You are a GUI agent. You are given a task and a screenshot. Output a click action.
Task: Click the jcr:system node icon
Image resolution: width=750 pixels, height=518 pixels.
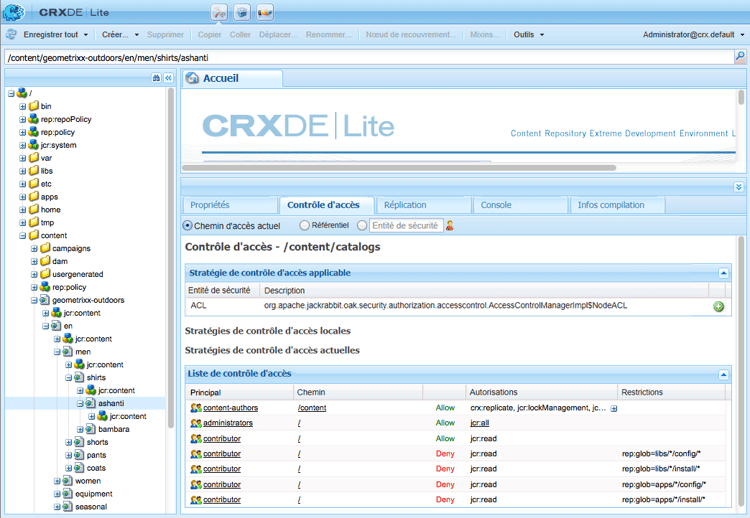pos(33,144)
